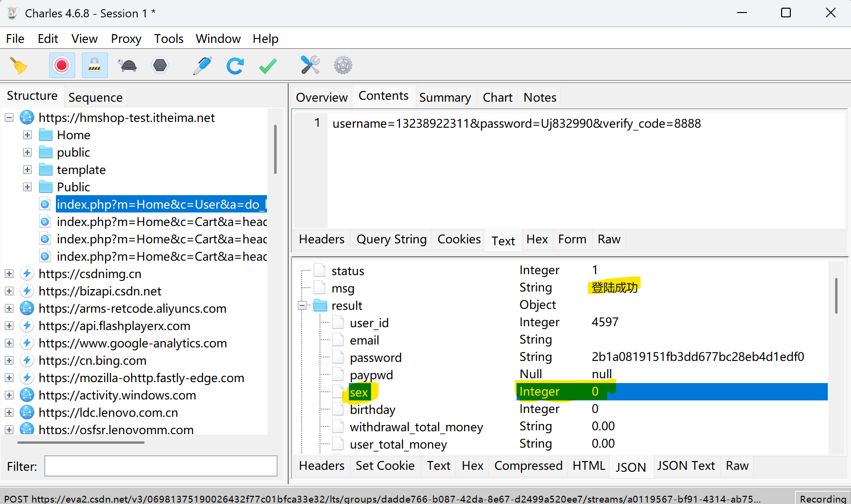Viewport: 851px width, 504px height.
Task: Toggle the red Recording button
Action: 62,65
